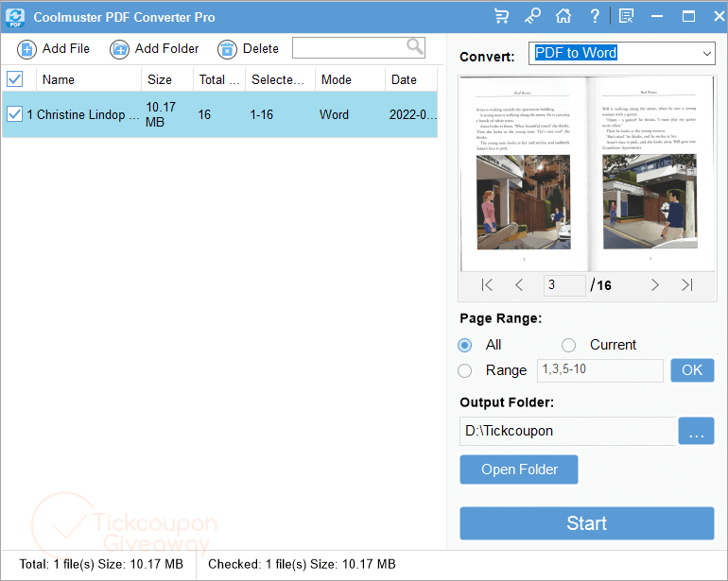The height and width of the screenshot is (581, 728).
Task: Click the Word mode cell
Action: [334, 114]
